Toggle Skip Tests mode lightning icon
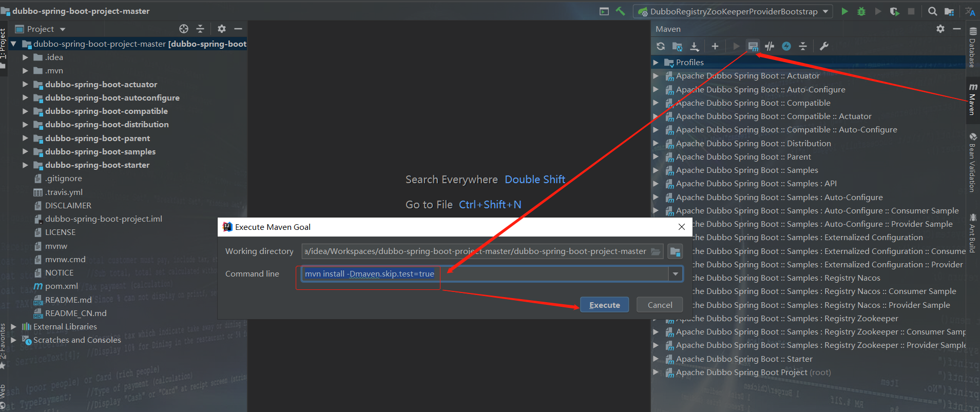This screenshot has width=980, height=412. point(786,46)
